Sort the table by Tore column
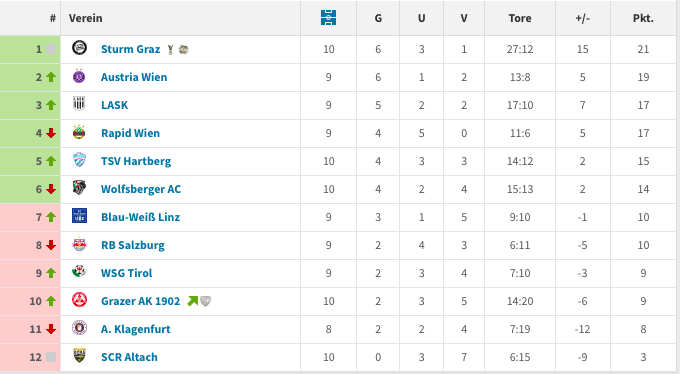The width and height of the screenshot is (680, 374). point(520,18)
